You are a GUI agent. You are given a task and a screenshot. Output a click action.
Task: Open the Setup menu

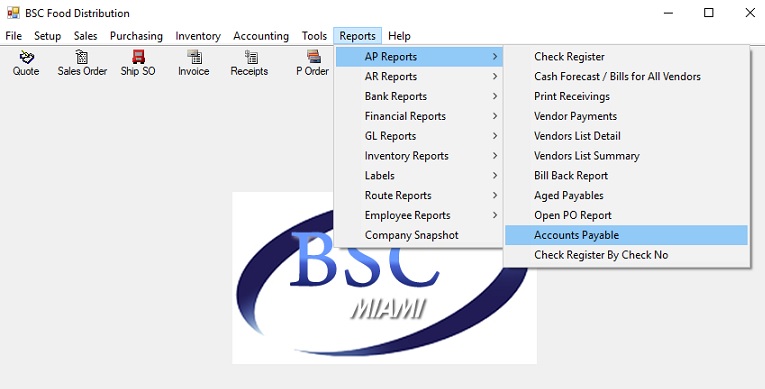47,36
